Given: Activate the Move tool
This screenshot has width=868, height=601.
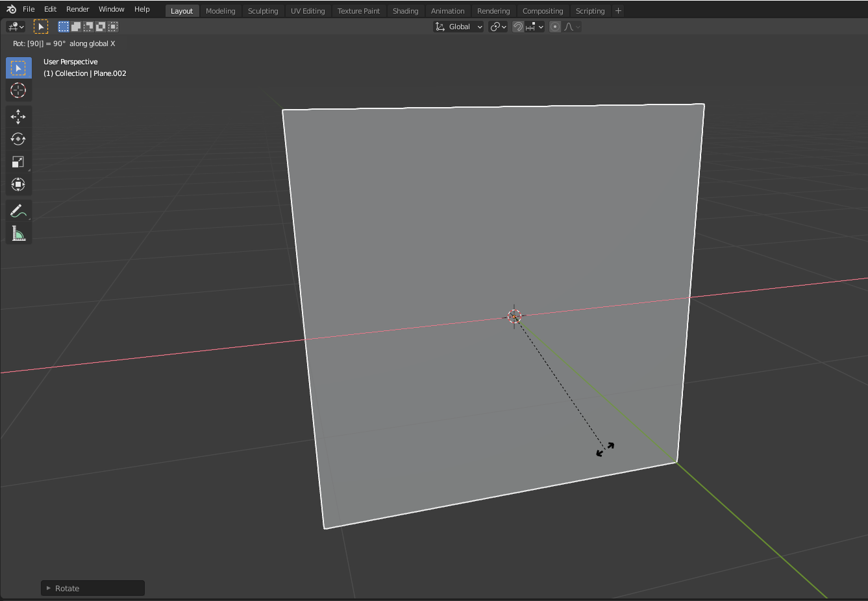Looking at the screenshot, I should (18, 116).
